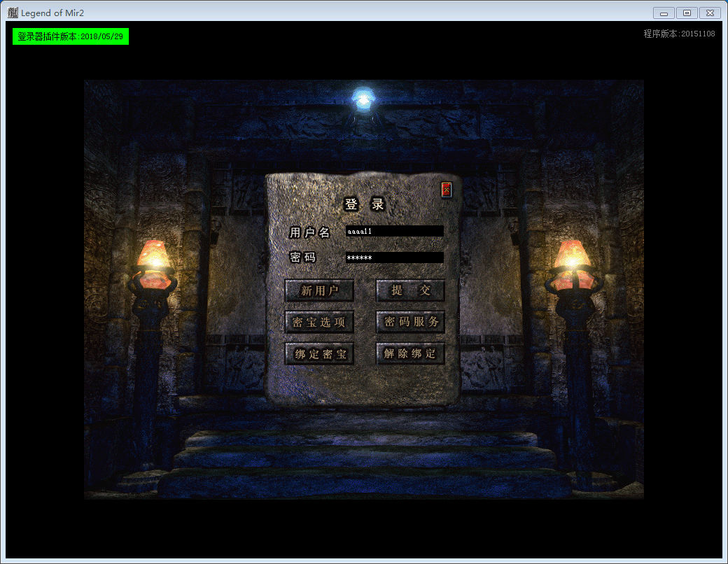Click the 新用户 new user button

tap(319, 290)
